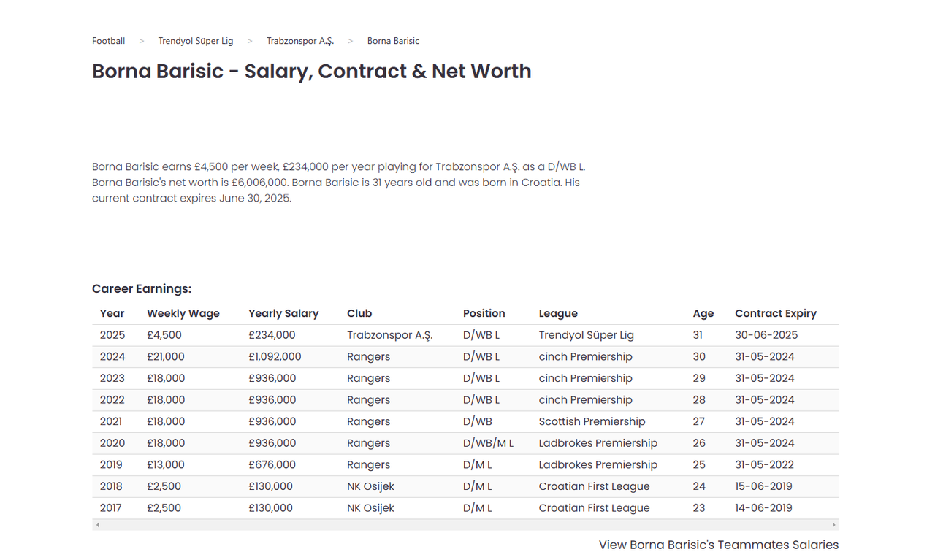Click the horizontal scrollbar track under the table
The image size is (935, 560).
tap(465, 525)
